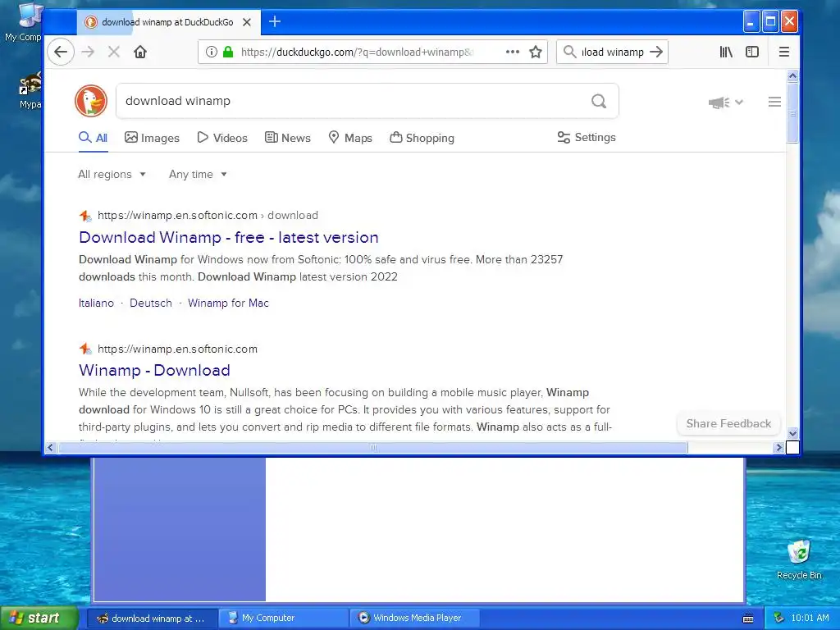Select the Mypal desktop shortcut icon
The width and height of the screenshot is (840, 630).
coord(30,91)
